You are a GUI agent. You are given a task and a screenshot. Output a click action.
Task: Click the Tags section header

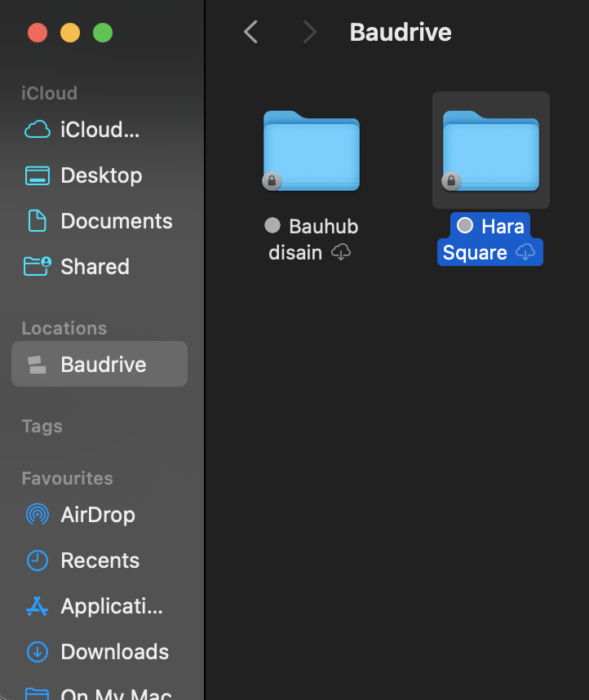click(x=42, y=427)
